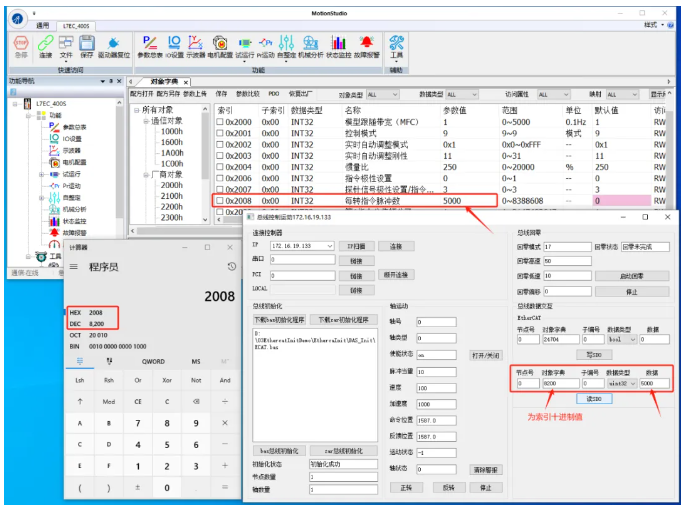Open the 文件 icon in the ribbon
686x510 pixels.
66,47
